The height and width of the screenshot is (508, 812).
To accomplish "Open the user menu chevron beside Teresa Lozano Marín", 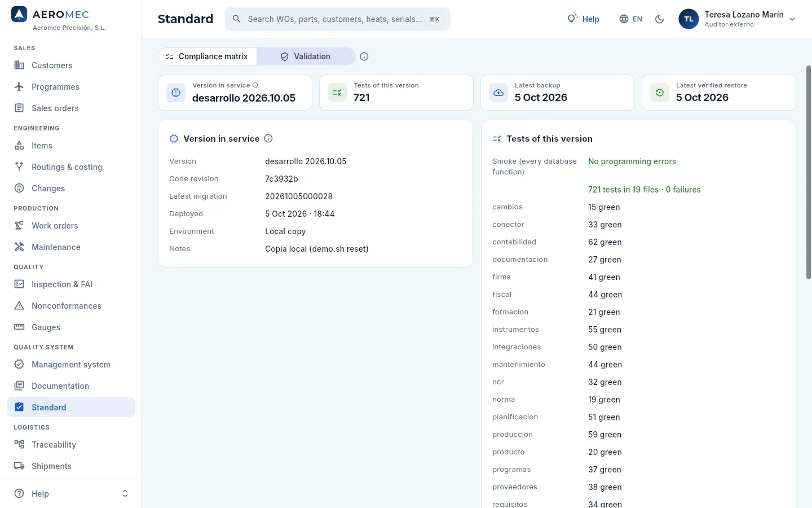I will [x=792, y=19].
